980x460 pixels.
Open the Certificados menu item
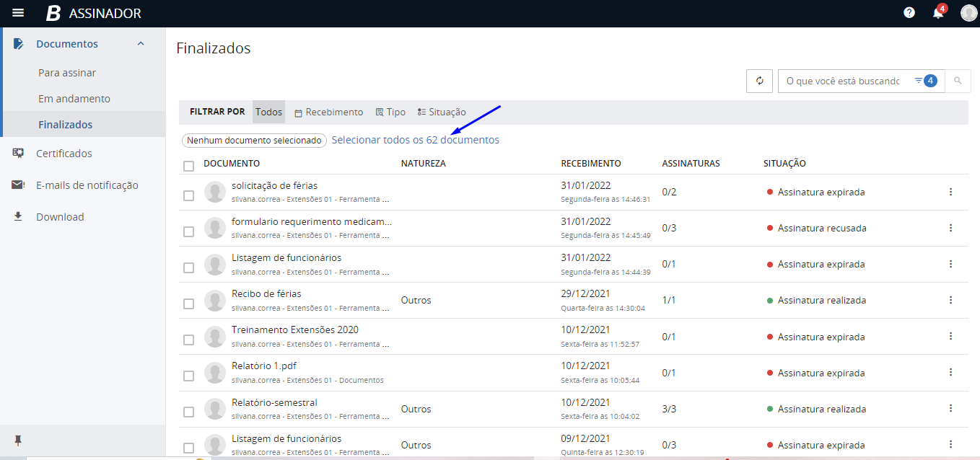[64, 154]
